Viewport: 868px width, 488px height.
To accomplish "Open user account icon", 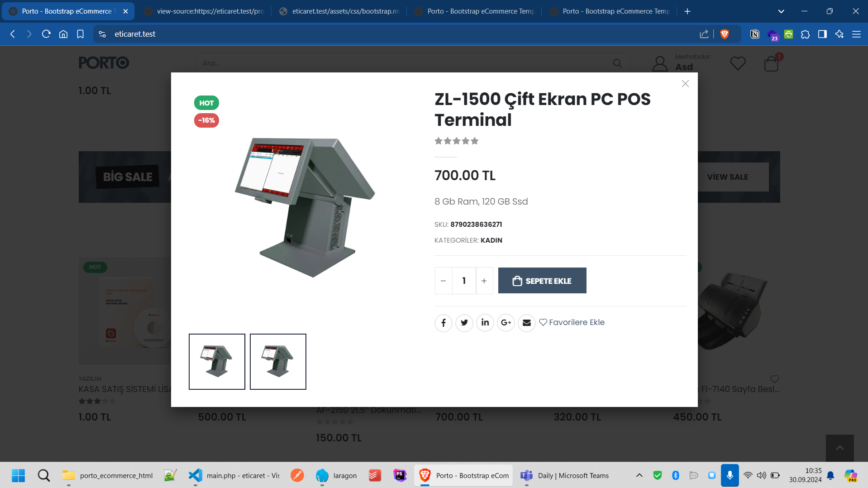I will point(660,63).
